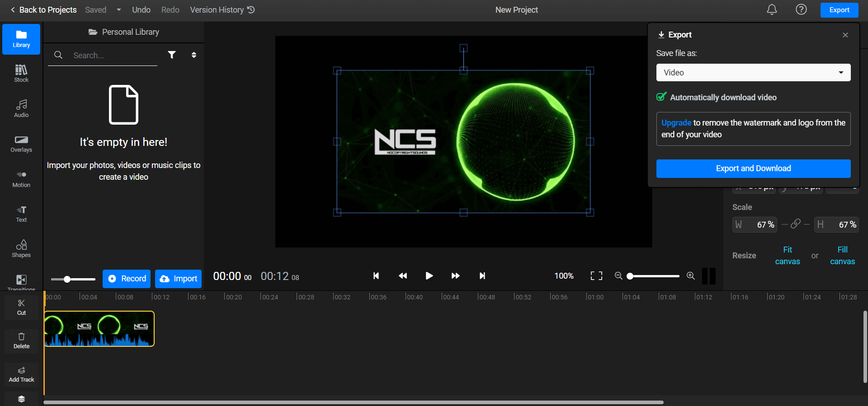
Task: Click the blue Export button in header
Action: point(839,10)
